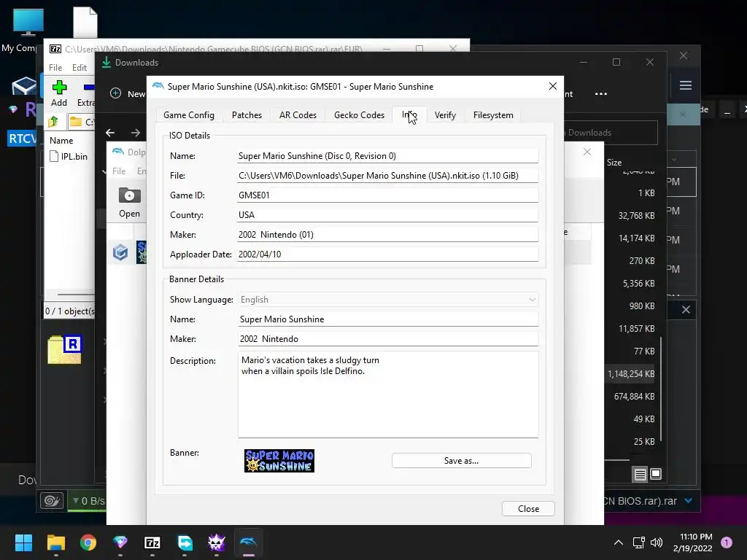Click the Add button in 7-Zip
This screenshot has width=747, height=560.
pos(59,93)
